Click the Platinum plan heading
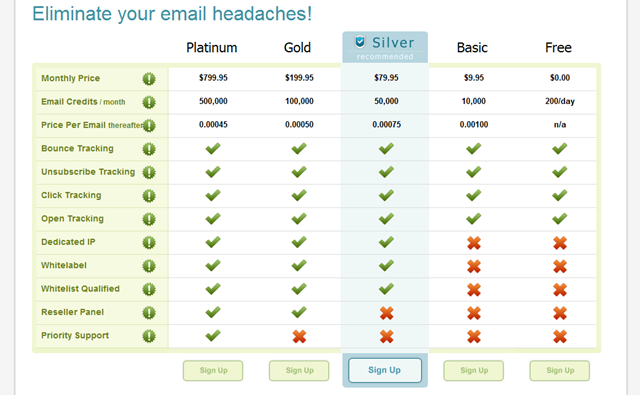 212,48
